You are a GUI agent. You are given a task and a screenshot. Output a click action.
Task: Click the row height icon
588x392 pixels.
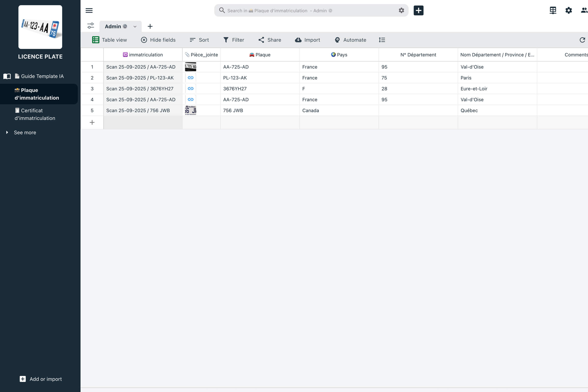pyautogui.click(x=382, y=40)
